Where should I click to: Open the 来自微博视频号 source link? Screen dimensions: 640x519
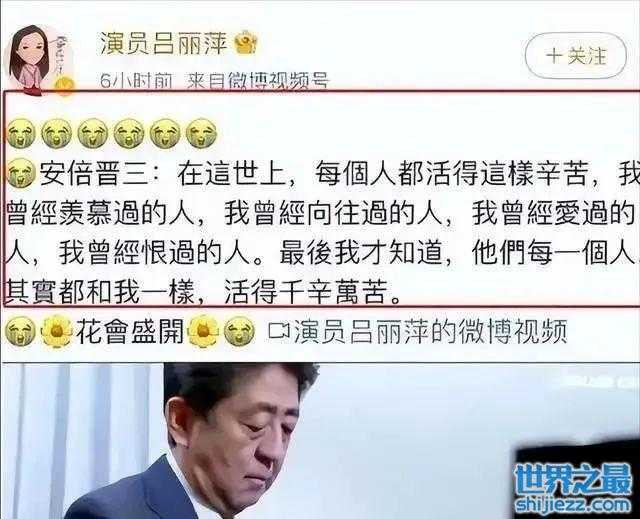point(258,81)
